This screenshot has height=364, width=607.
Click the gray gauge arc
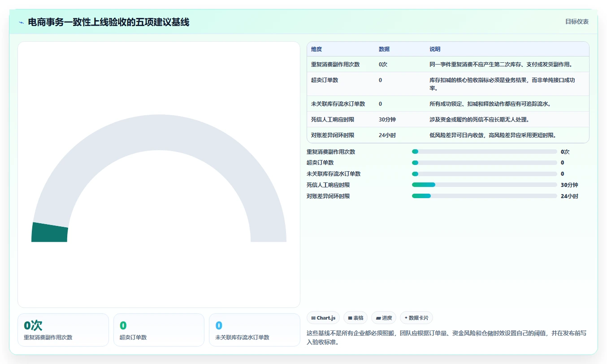[x=159, y=132]
